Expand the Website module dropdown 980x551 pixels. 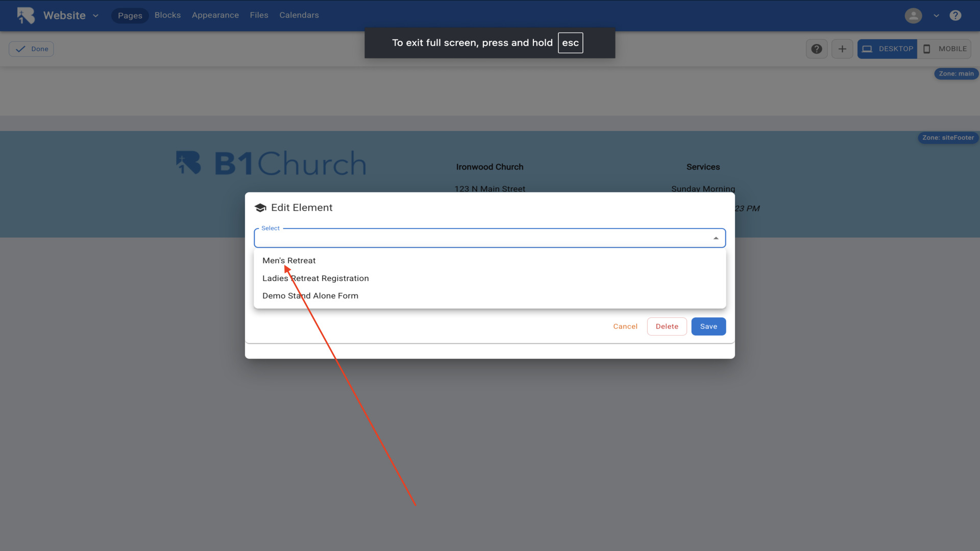click(x=95, y=16)
